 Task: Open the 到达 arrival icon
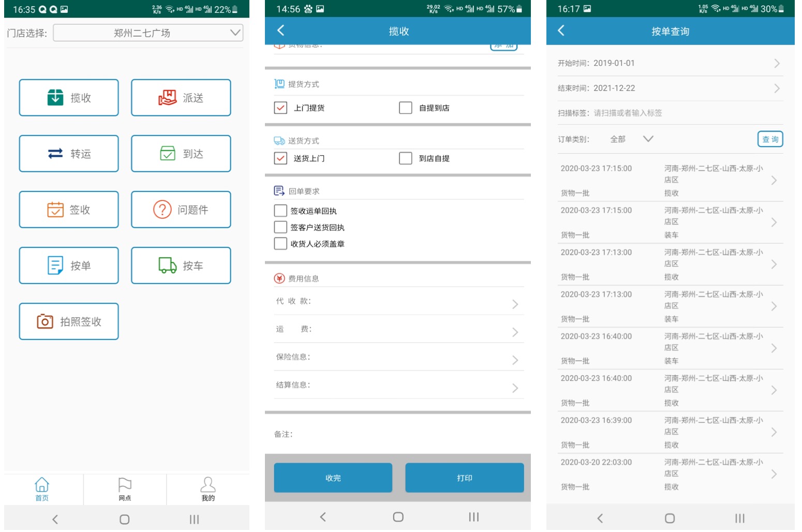pos(167,154)
